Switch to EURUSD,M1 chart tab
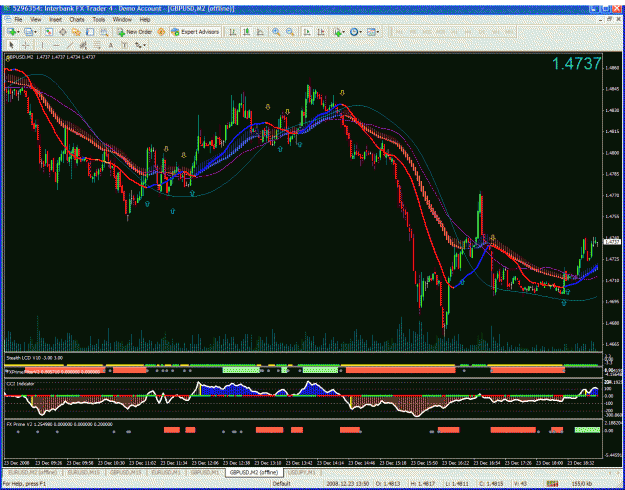Screen dimensions: 625x490 [166, 472]
